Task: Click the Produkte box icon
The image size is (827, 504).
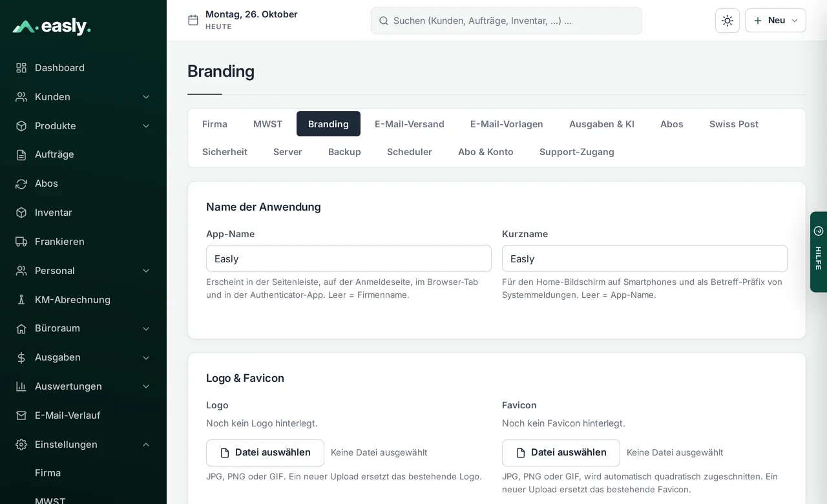Action: [x=21, y=126]
